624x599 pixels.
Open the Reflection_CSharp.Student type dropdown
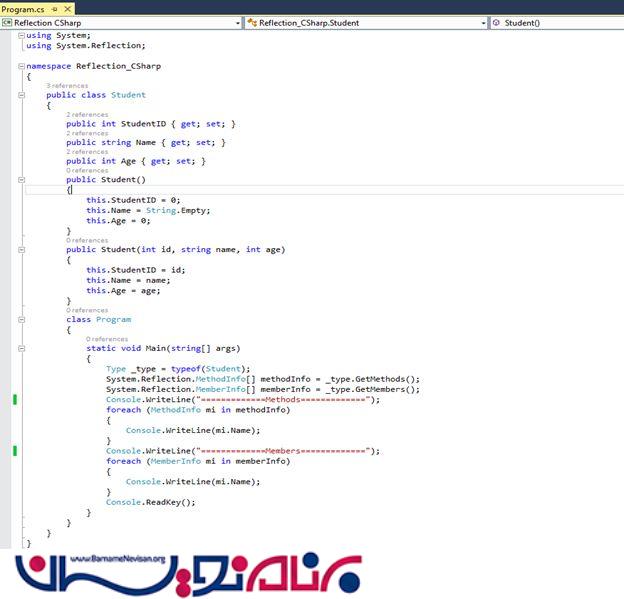(483, 22)
